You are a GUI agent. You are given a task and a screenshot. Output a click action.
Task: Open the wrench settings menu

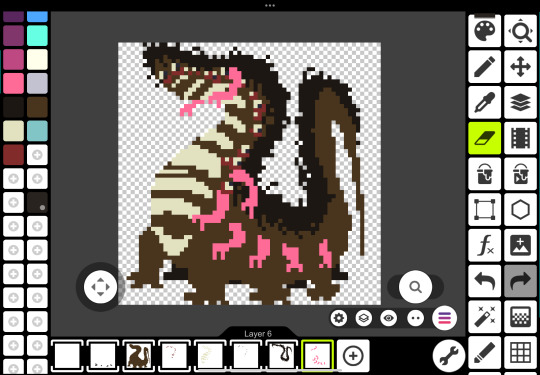[449, 355]
